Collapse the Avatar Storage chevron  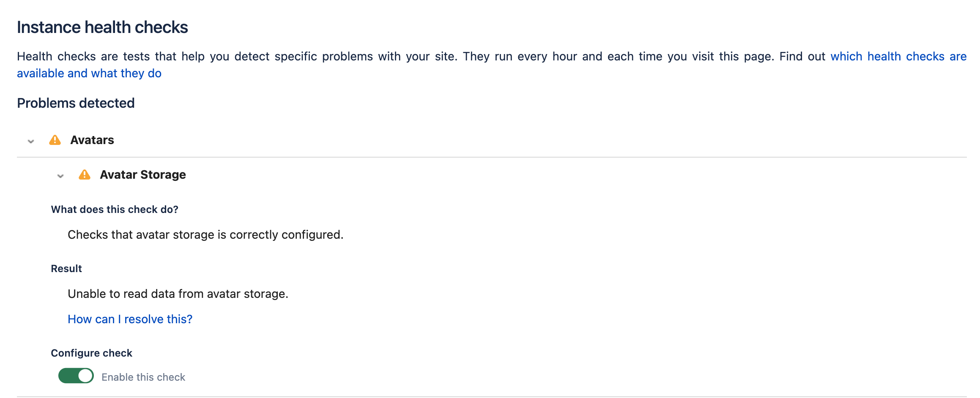point(60,176)
